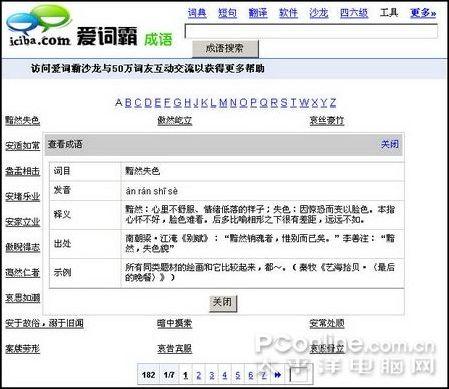The width and height of the screenshot is (449, 389).
Task: Select letter Q in alphabet index
Action: pyautogui.click(x=264, y=103)
